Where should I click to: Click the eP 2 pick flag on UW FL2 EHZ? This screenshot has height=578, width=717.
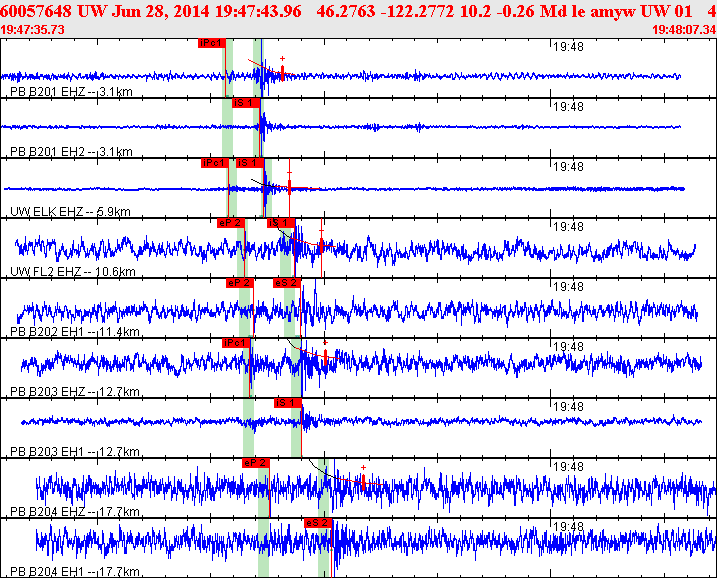point(230,223)
